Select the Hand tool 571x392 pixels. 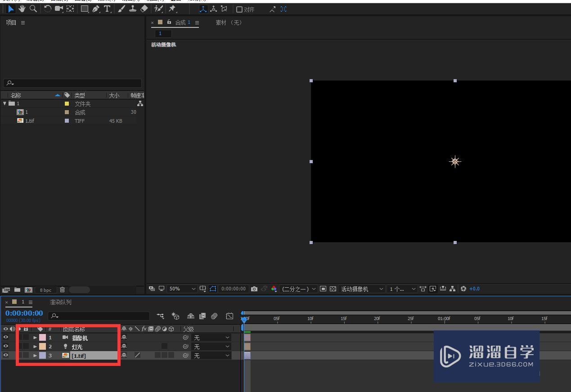22,9
